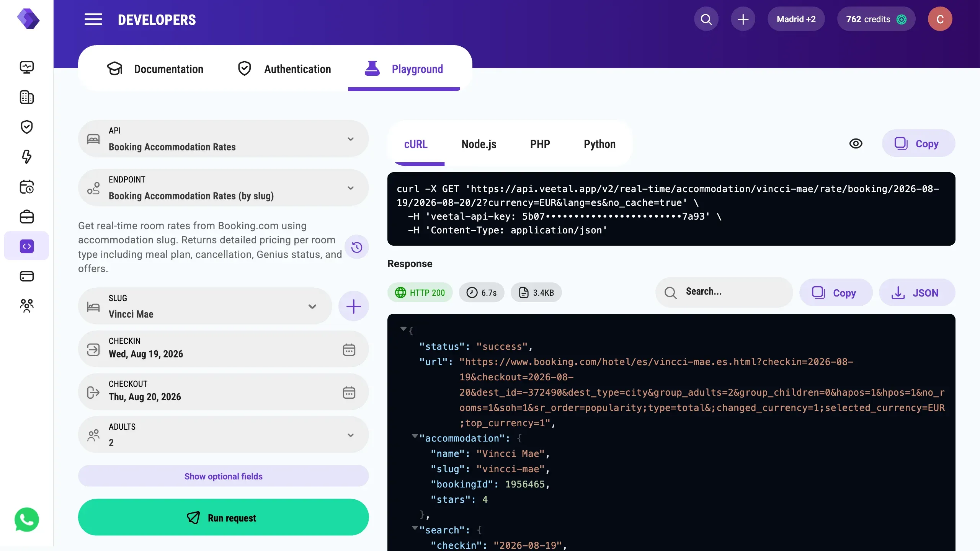
Task: Open the Slug dropdown
Action: pos(205,306)
